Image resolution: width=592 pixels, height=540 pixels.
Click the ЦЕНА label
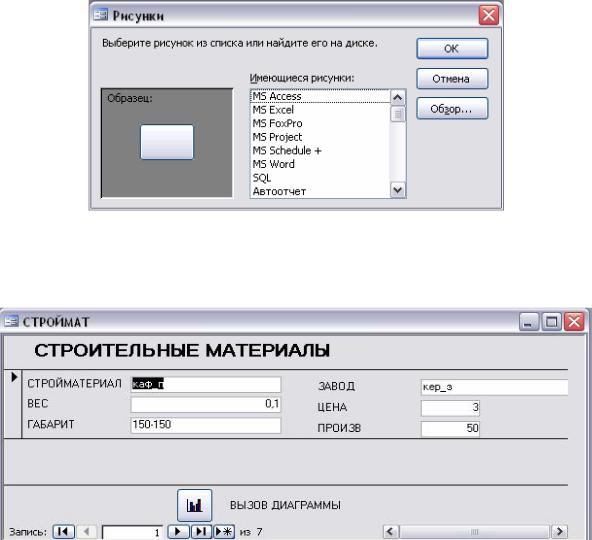point(332,407)
